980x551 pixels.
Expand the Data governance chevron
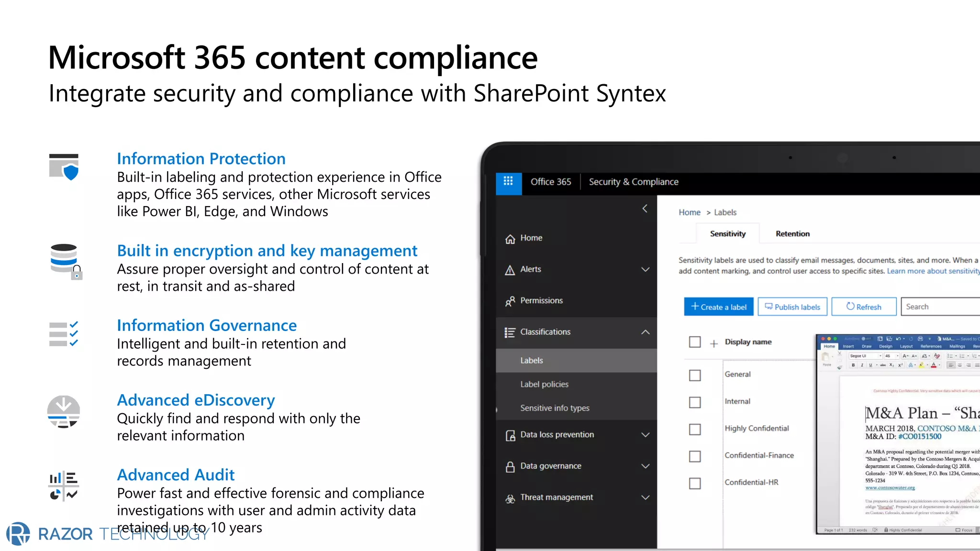[645, 466]
